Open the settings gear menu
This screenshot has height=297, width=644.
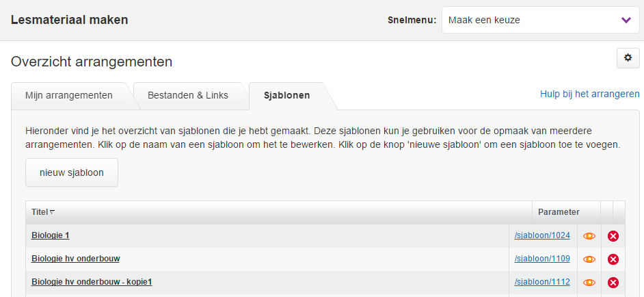[628, 59]
